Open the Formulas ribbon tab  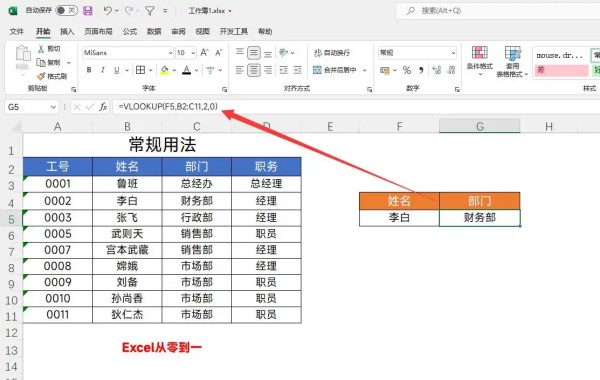point(130,31)
